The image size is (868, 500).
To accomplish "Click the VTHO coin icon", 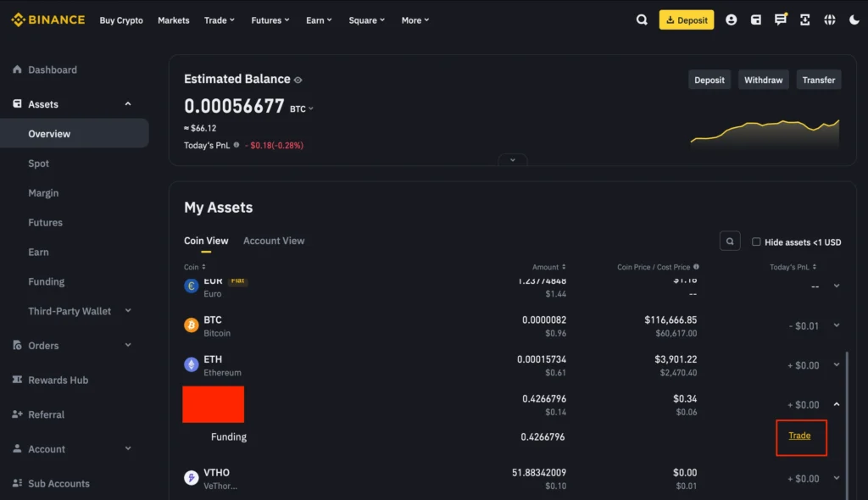I will coord(191,477).
